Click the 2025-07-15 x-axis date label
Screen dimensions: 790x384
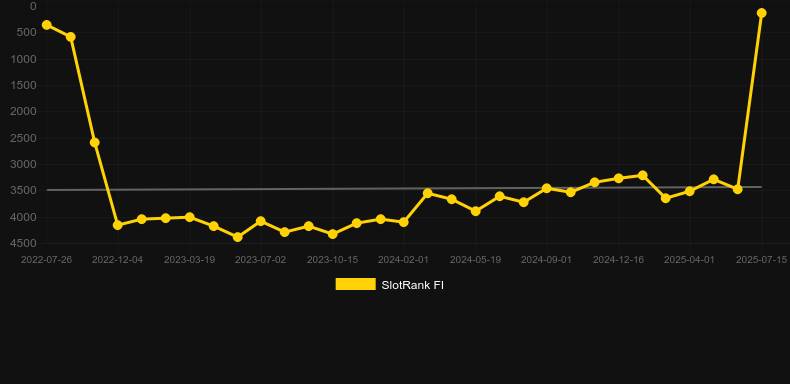click(x=761, y=260)
